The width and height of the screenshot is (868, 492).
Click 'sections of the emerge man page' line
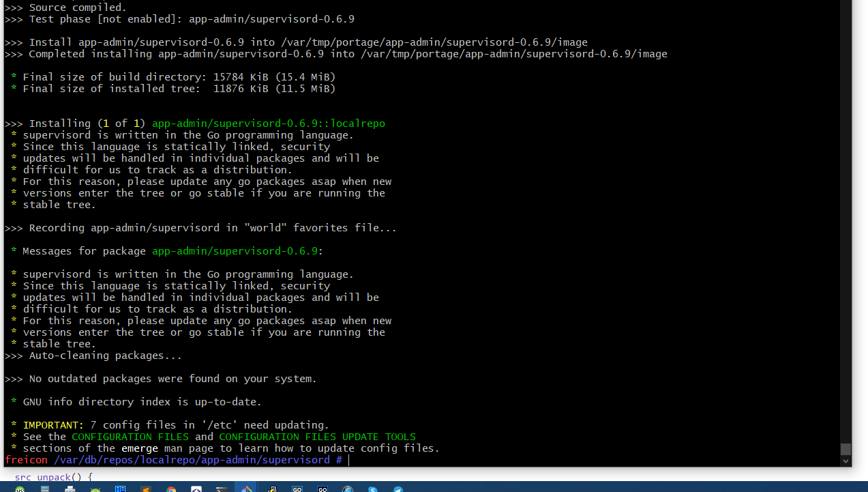pyautogui.click(x=225, y=448)
